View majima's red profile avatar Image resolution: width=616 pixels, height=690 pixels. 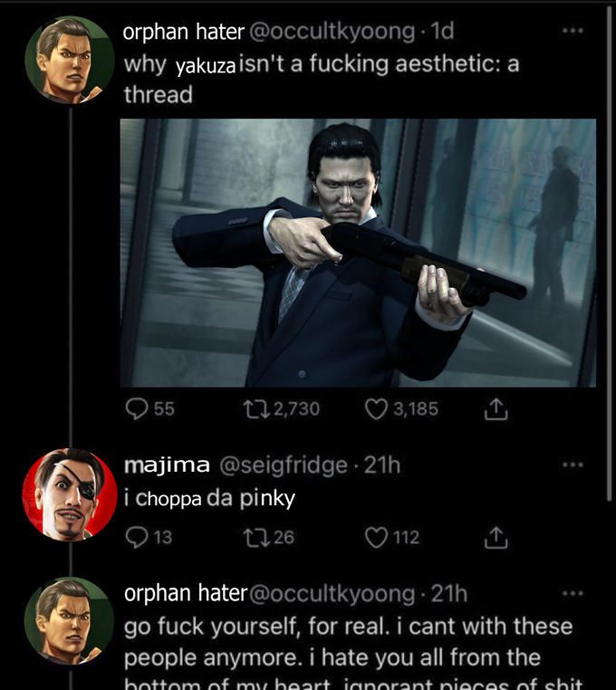(69, 494)
